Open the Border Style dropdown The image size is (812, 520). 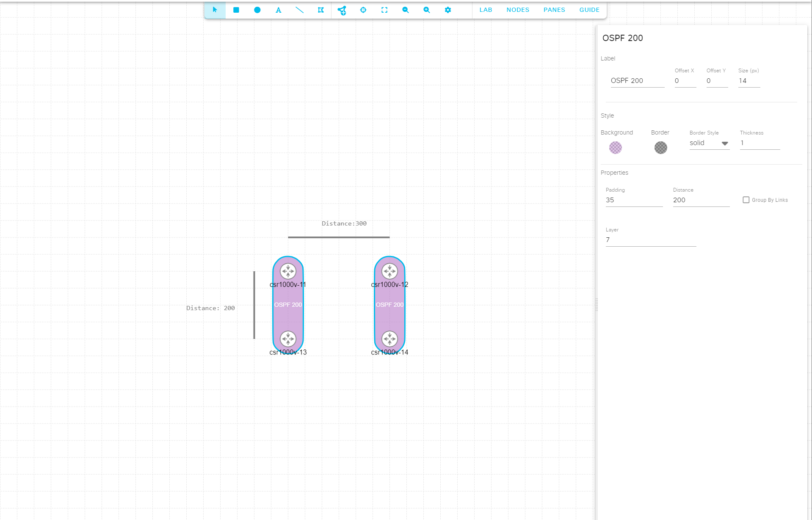click(x=709, y=143)
